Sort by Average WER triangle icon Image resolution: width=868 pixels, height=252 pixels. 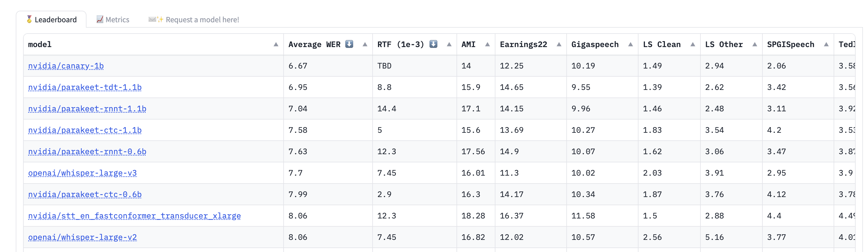click(365, 45)
